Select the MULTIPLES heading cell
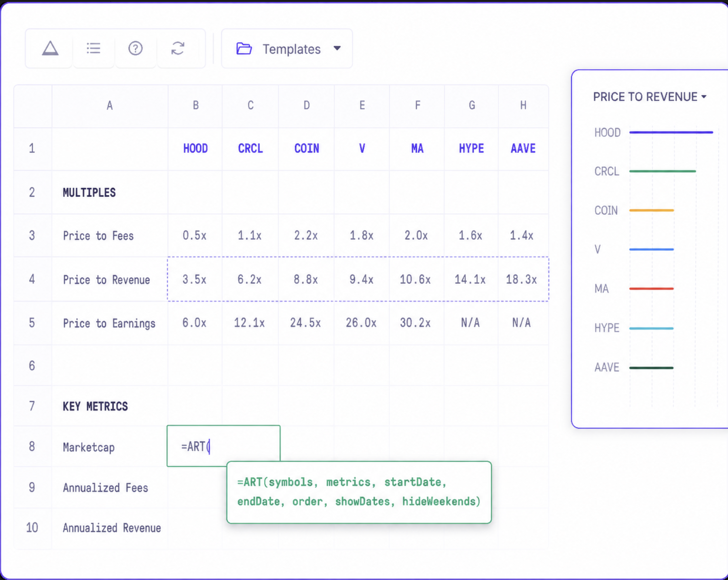728x580 pixels. tap(110, 192)
